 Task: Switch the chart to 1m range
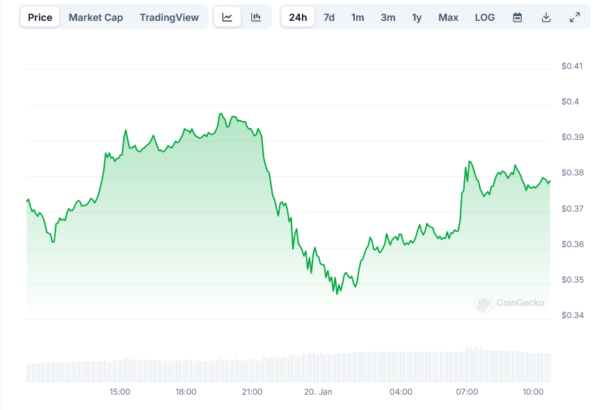(357, 17)
